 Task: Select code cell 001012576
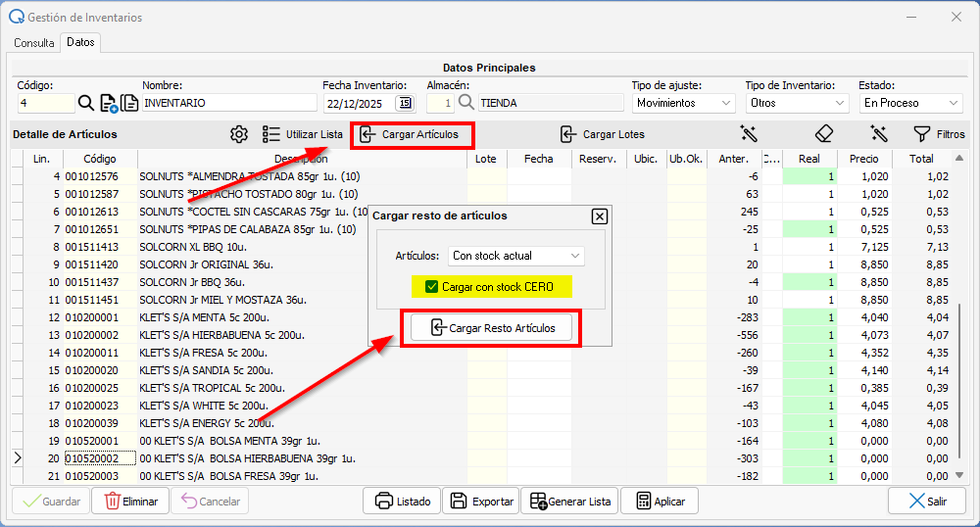tap(100, 176)
